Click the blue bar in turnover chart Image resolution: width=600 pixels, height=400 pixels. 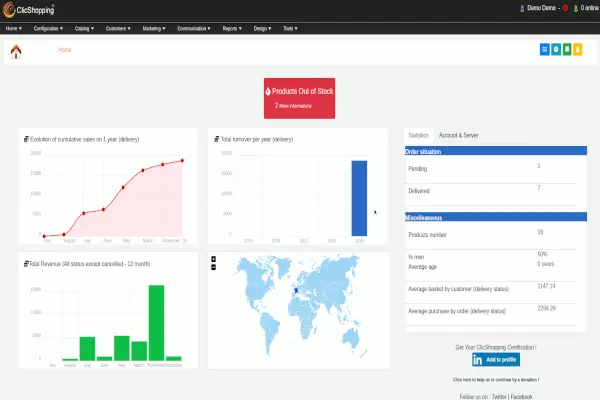tap(358, 198)
